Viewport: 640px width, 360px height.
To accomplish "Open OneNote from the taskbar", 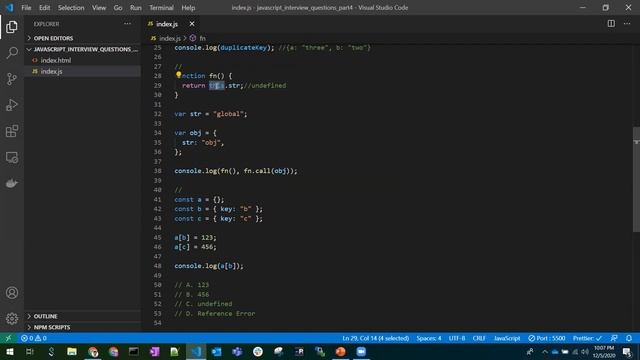I will point(154,351).
